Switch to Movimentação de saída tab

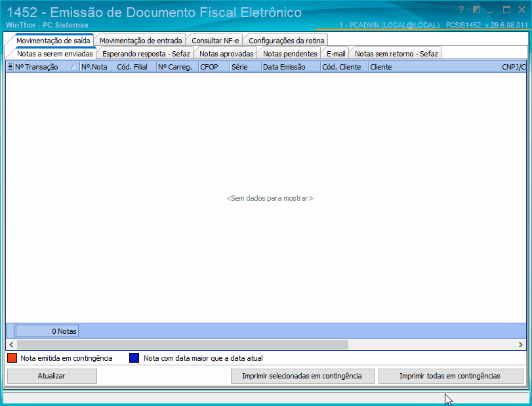coord(53,41)
